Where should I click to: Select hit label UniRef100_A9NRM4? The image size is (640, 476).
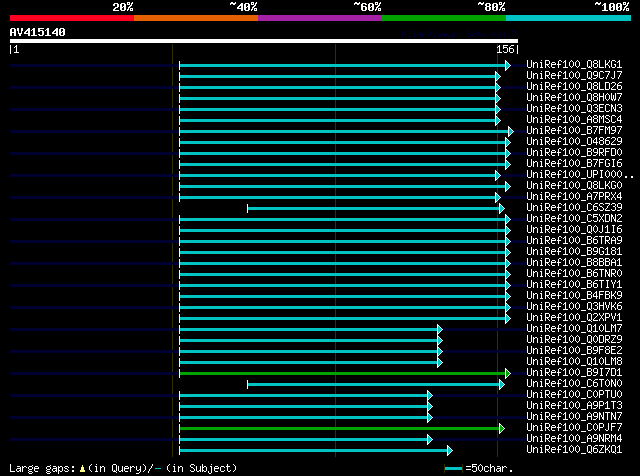pyautogui.click(x=574, y=439)
